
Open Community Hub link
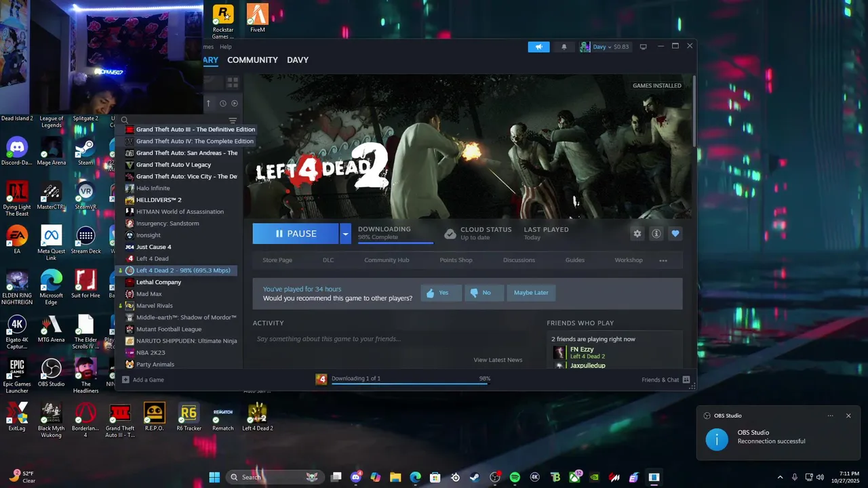coord(387,260)
